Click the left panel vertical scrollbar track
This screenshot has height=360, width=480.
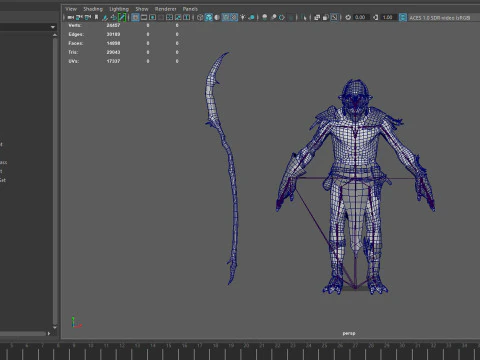click(x=55, y=181)
